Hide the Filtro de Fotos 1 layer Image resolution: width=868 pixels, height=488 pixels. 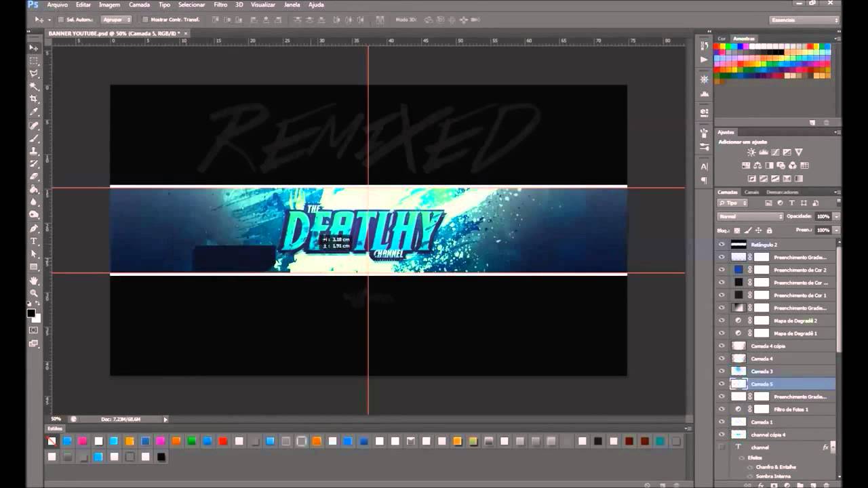[x=722, y=409]
